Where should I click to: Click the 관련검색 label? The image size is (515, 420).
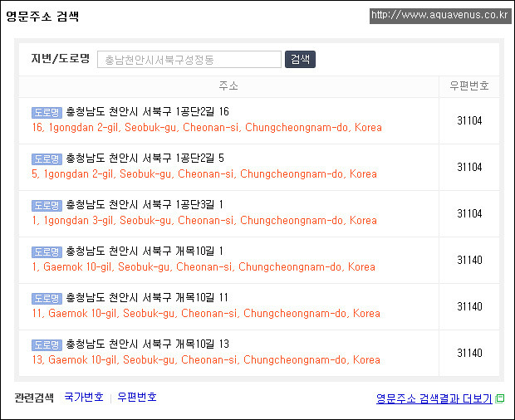point(34,398)
